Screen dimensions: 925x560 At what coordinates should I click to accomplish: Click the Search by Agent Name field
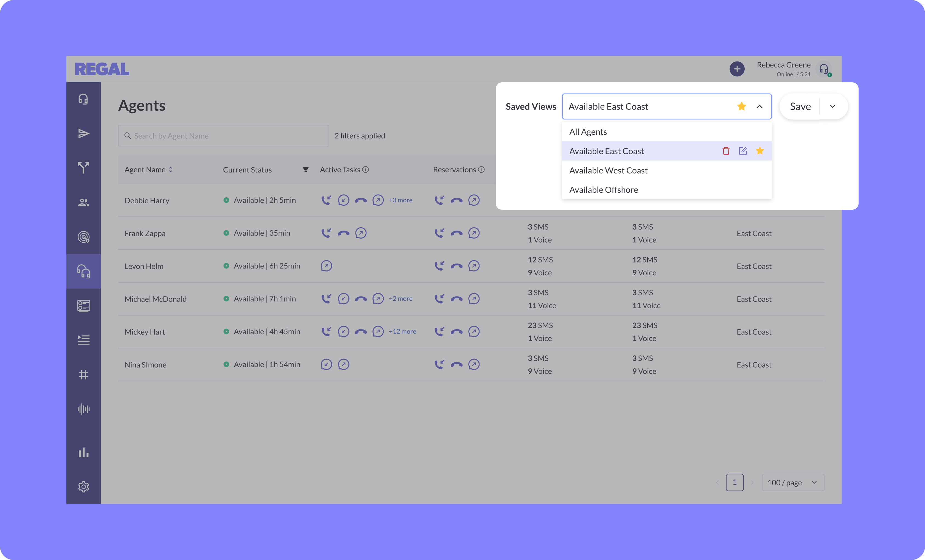(x=223, y=136)
